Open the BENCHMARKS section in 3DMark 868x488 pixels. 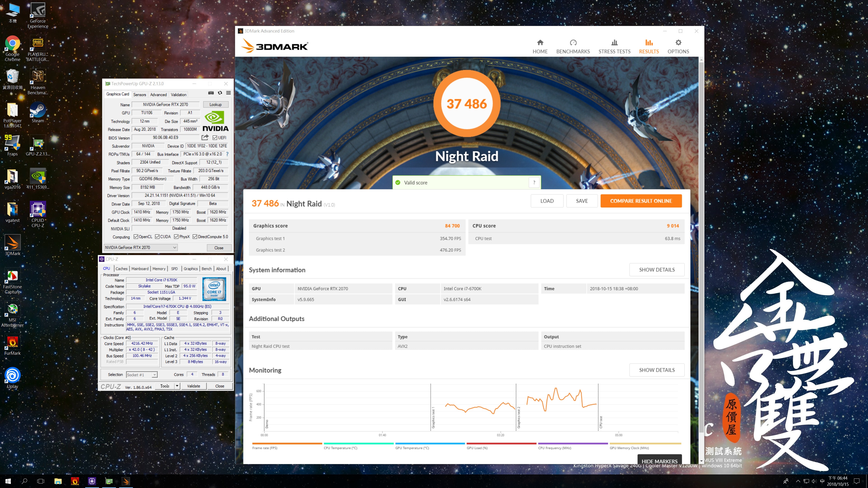coord(573,47)
